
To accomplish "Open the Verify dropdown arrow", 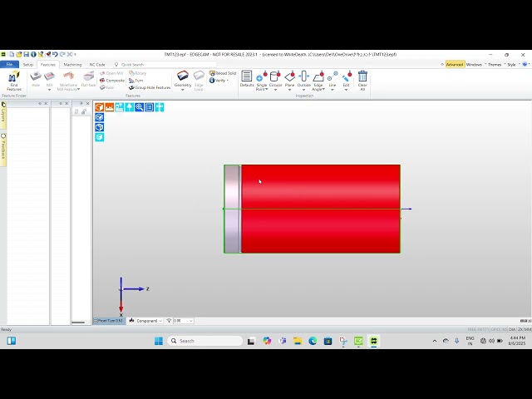I will [227, 81].
